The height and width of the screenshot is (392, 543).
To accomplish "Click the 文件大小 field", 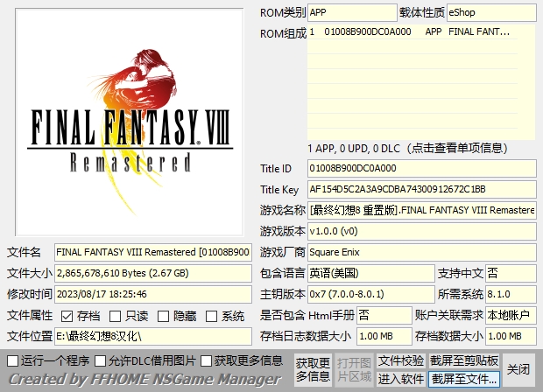I will coord(153,273).
